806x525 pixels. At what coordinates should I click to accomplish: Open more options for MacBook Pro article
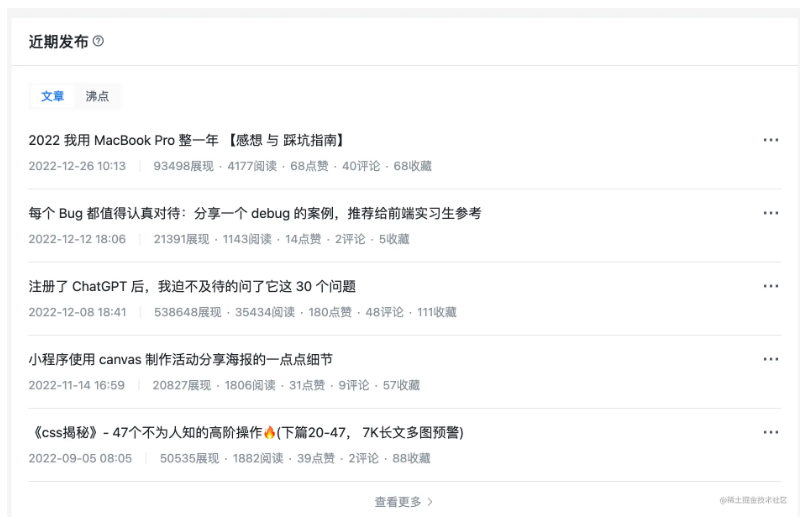point(771,140)
